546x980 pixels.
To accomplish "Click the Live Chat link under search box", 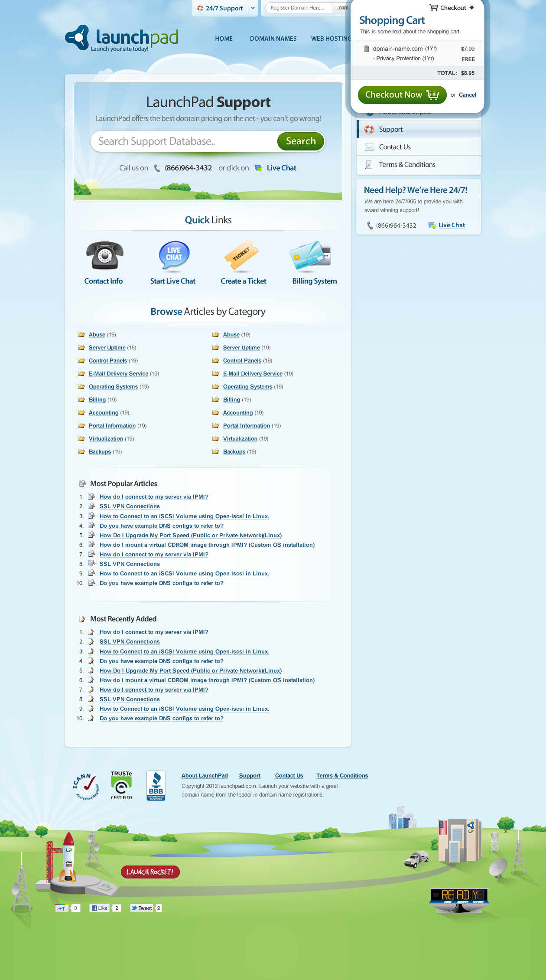I will (281, 168).
